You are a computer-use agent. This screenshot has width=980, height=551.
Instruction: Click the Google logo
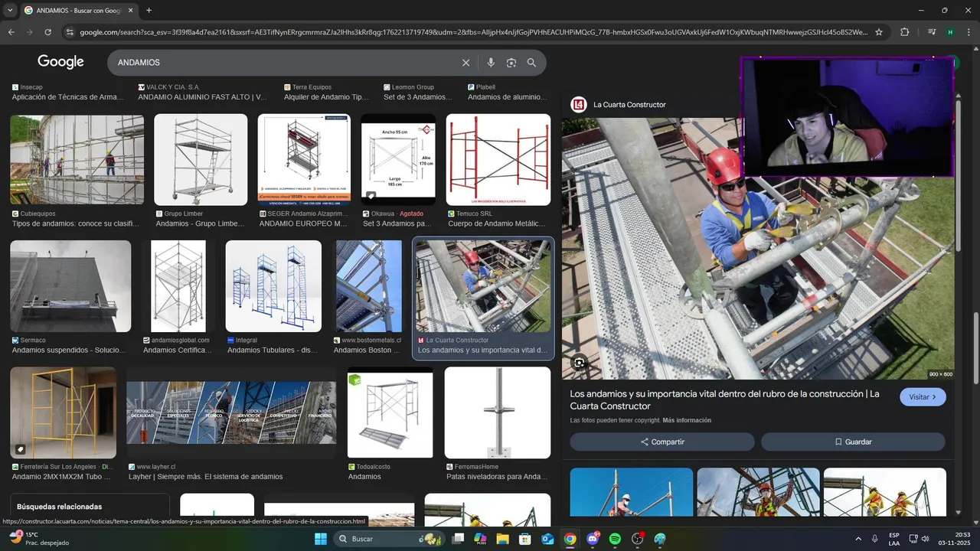[60, 62]
